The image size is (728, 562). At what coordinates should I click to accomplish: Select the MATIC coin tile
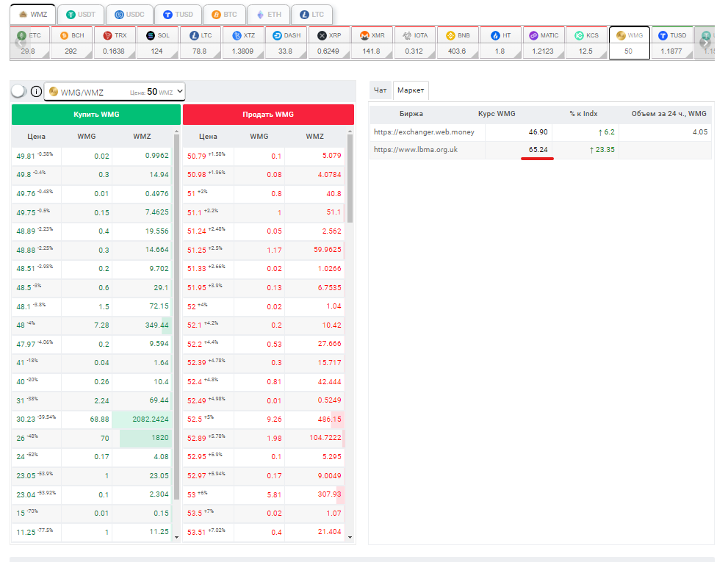543,43
